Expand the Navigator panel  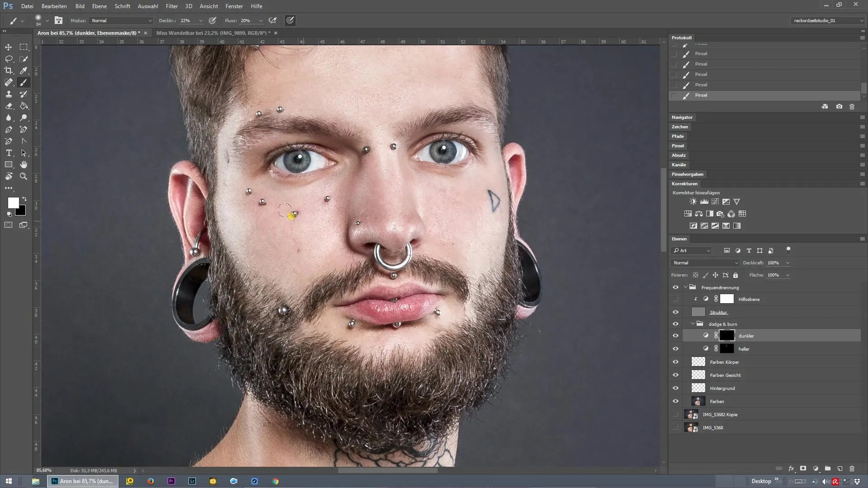tap(682, 117)
